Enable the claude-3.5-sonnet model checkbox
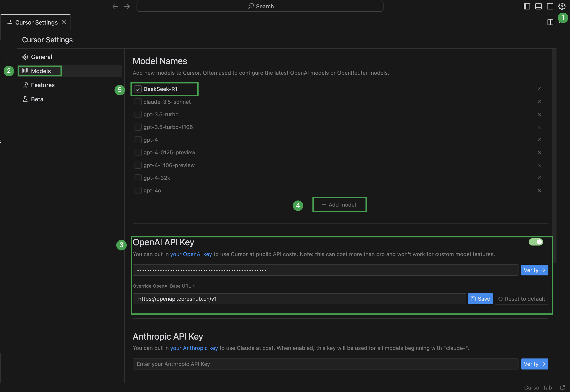 138,102
